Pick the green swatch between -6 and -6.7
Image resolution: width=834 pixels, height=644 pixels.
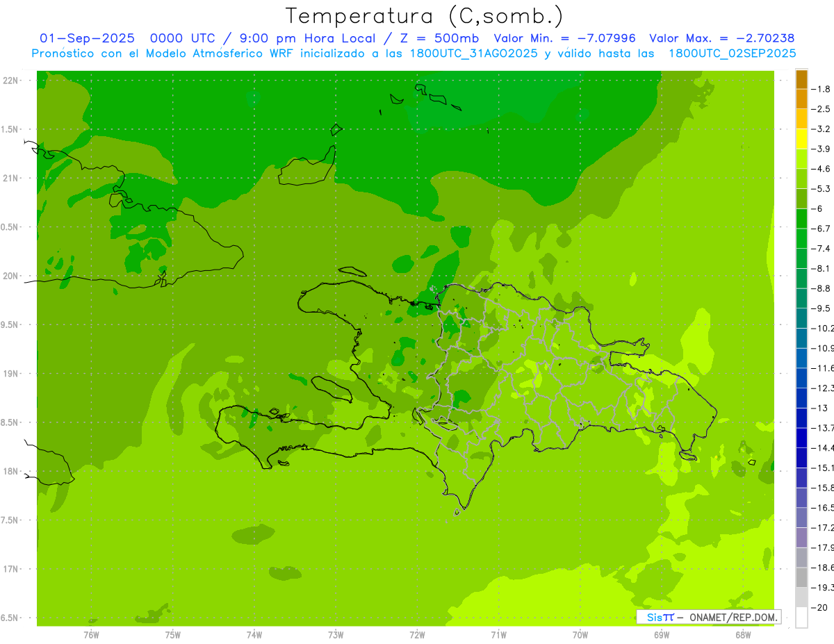click(801, 219)
